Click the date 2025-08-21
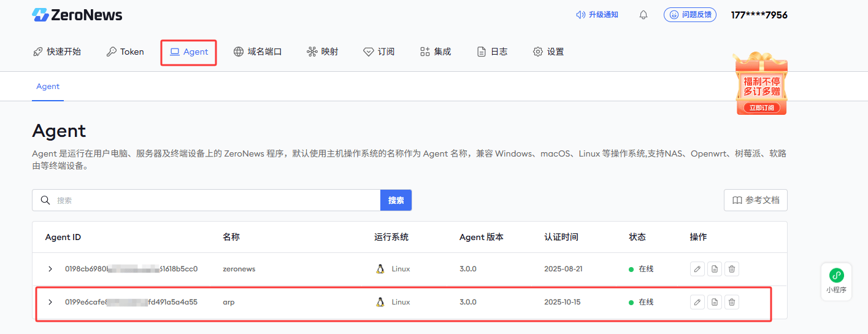The width and height of the screenshot is (868, 334). pyautogui.click(x=564, y=269)
